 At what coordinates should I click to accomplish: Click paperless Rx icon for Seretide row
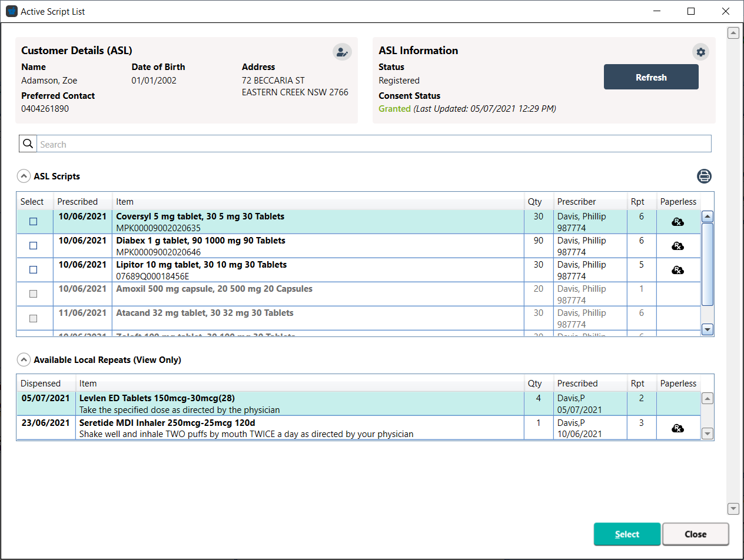coord(678,428)
